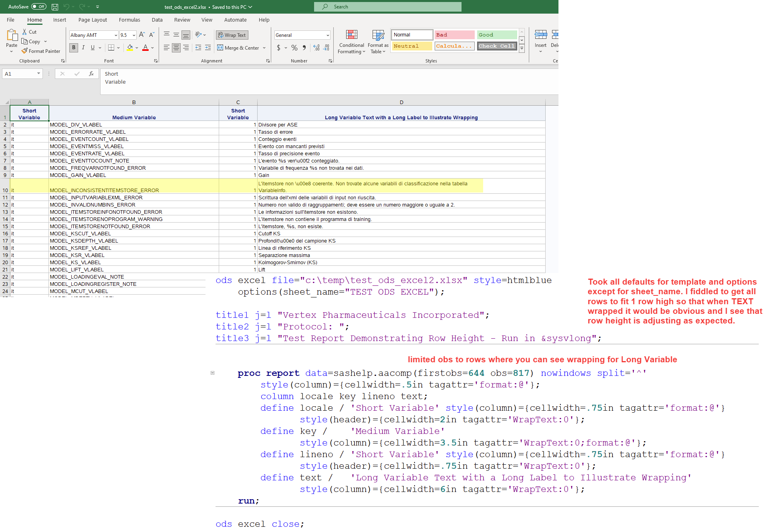Expand the General number format dropdown

[328, 35]
